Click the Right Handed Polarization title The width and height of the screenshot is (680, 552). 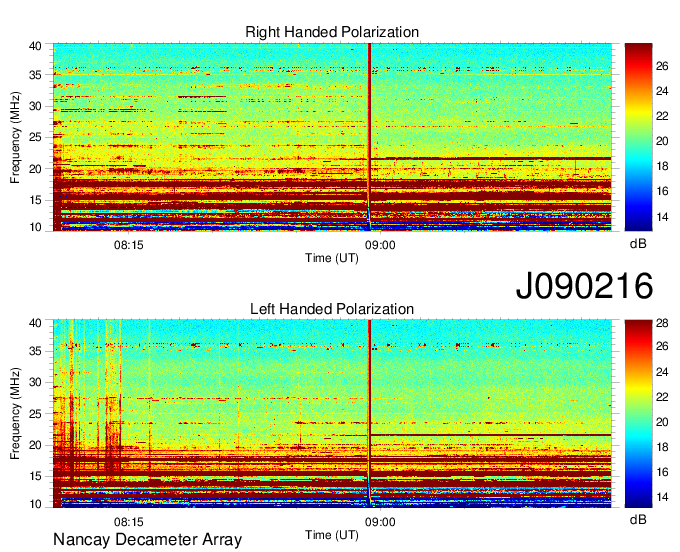pos(332,32)
